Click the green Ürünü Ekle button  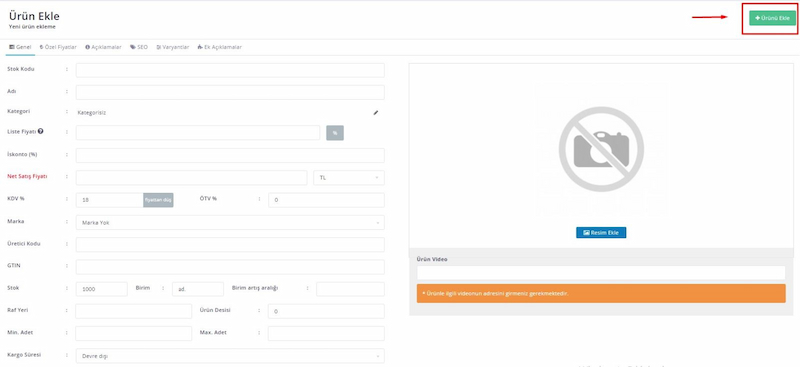[x=772, y=18]
